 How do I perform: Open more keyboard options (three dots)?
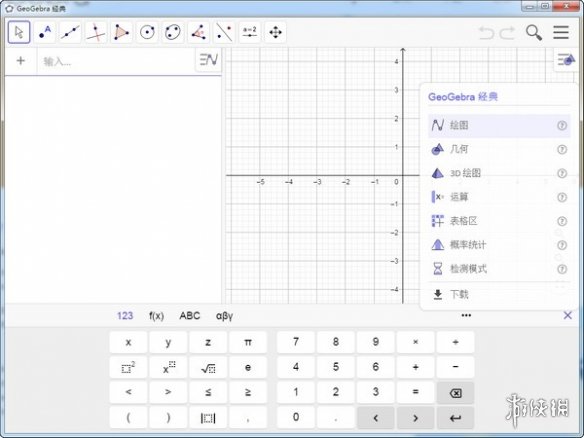(x=466, y=315)
